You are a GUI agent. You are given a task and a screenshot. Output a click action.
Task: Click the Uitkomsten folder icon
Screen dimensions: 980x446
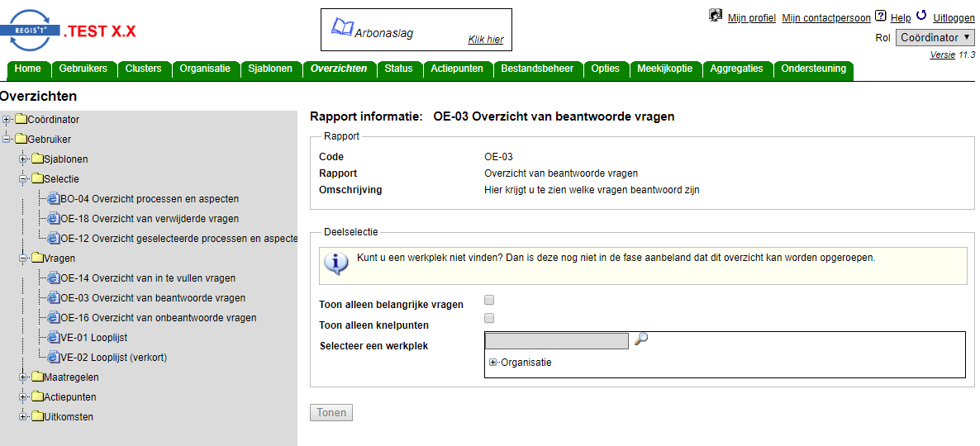coord(37,416)
